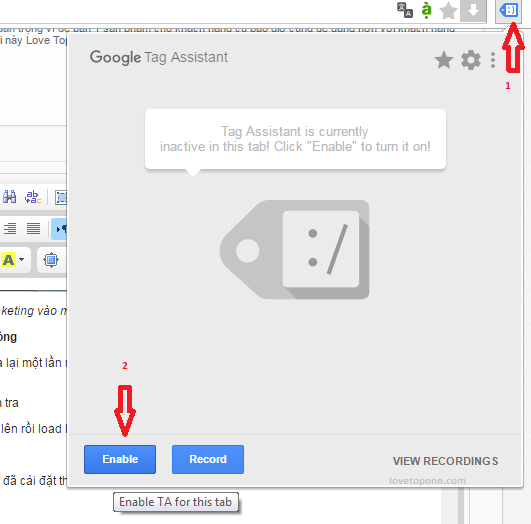The image size is (531, 524).
Task: Justify text in editor toolbar
Action: tap(33, 229)
